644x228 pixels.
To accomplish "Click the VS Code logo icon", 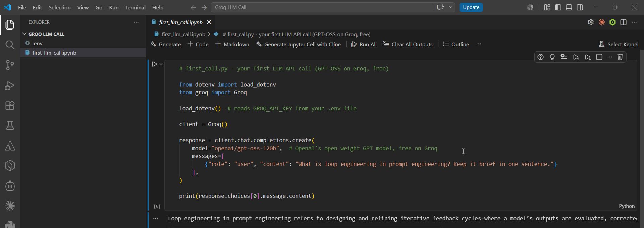I will tap(7, 7).
